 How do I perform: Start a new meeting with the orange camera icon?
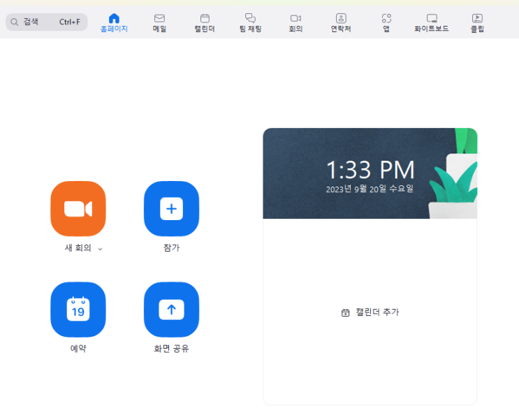point(78,209)
